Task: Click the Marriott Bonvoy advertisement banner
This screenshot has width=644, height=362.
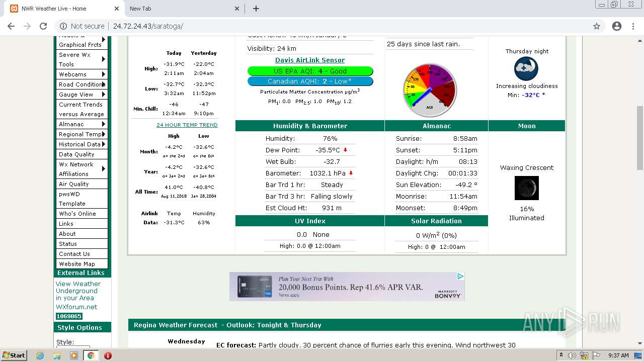Action: (x=347, y=287)
